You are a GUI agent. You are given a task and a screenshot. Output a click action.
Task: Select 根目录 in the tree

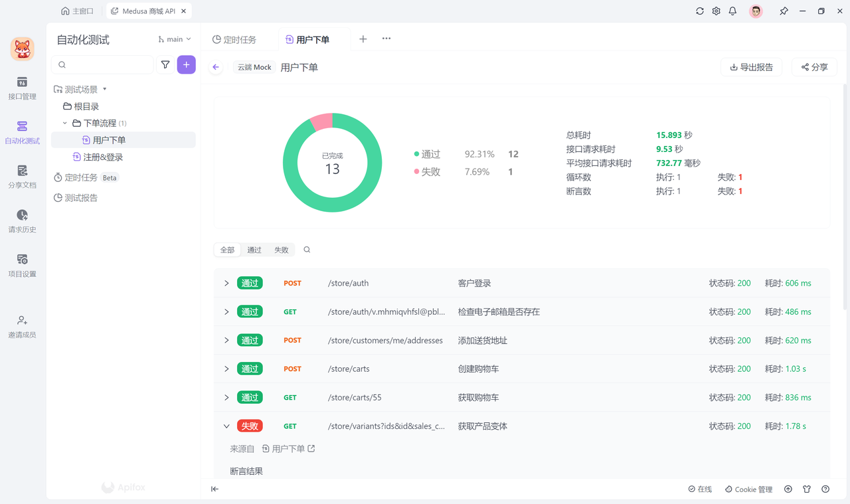click(81, 106)
